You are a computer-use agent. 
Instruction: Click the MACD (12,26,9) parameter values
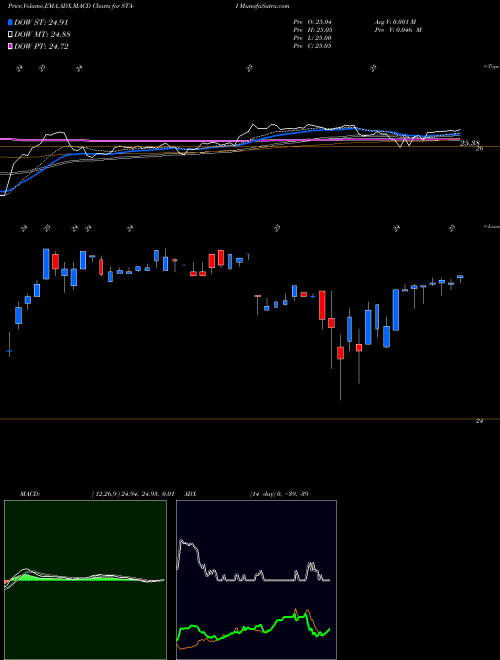click(x=132, y=493)
